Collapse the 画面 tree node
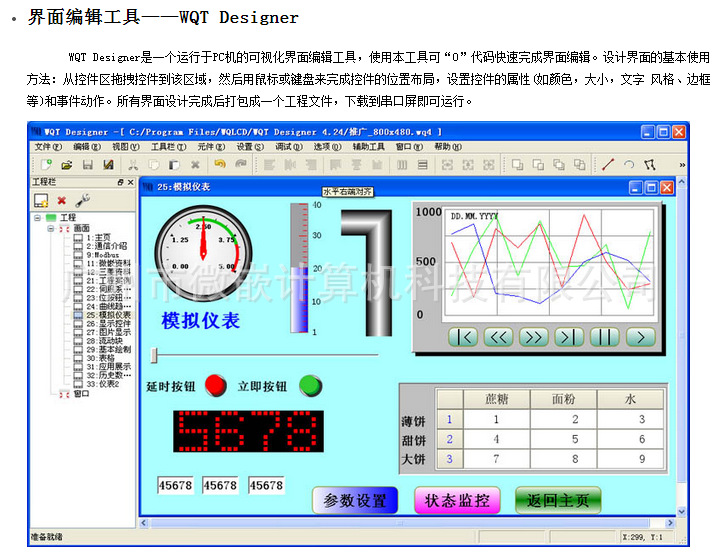The height and width of the screenshot is (553, 718). pos(50,228)
